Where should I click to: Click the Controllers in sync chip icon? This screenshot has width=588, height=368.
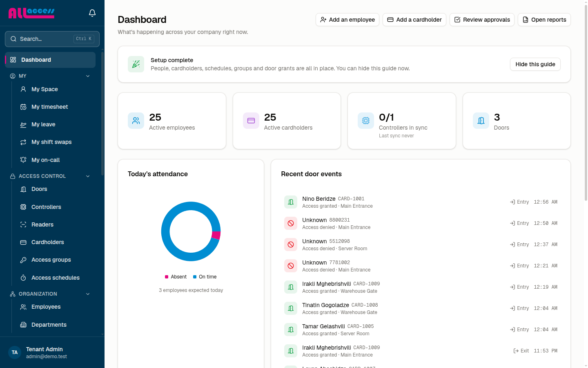pyautogui.click(x=366, y=121)
